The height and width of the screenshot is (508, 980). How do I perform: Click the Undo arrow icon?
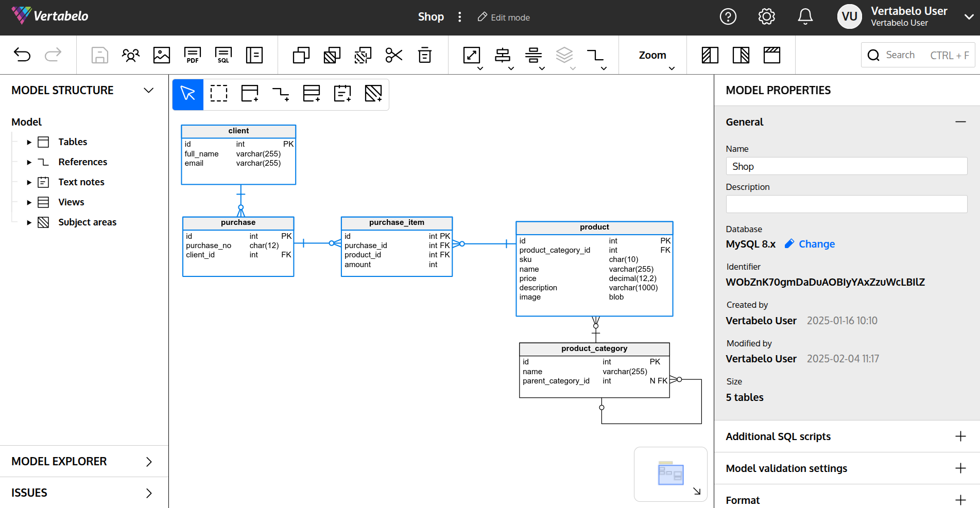[22, 55]
